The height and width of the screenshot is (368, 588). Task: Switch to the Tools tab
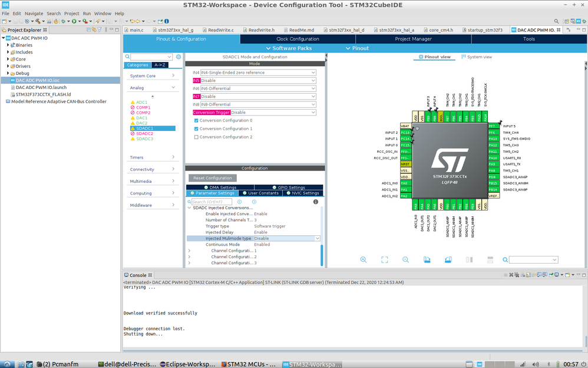pos(529,39)
